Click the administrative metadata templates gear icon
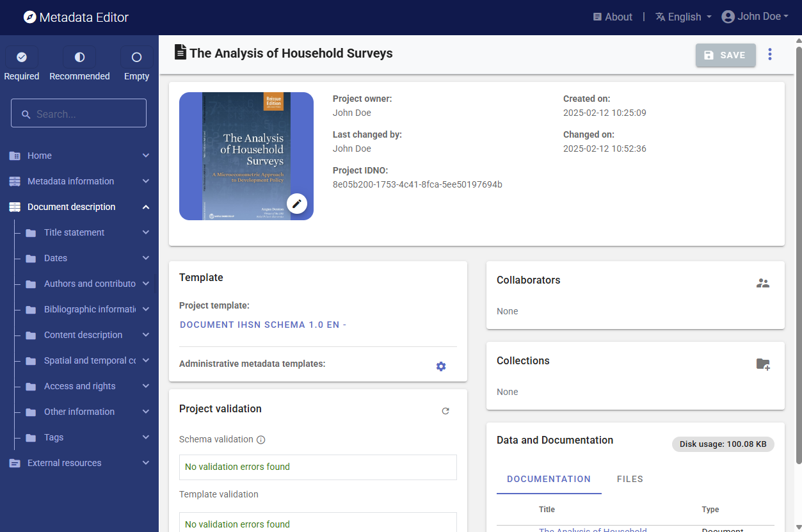This screenshot has height=532, width=802. coord(441,366)
